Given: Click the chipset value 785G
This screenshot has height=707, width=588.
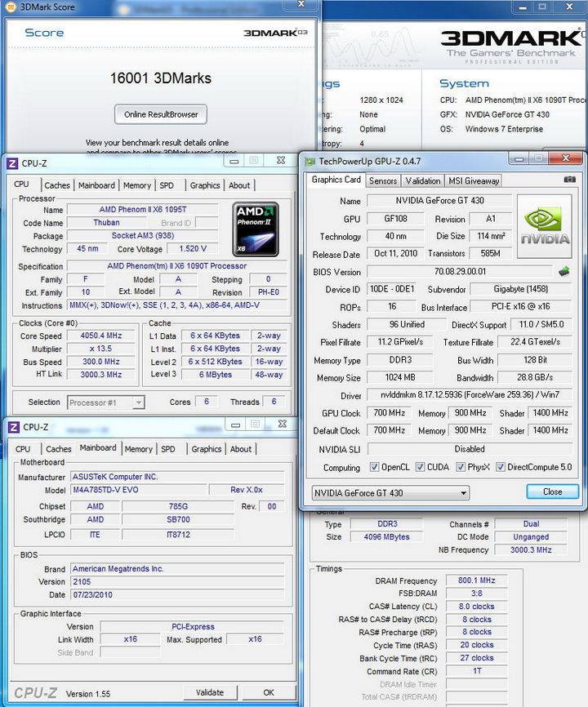Looking at the screenshot, I should click(x=178, y=506).
